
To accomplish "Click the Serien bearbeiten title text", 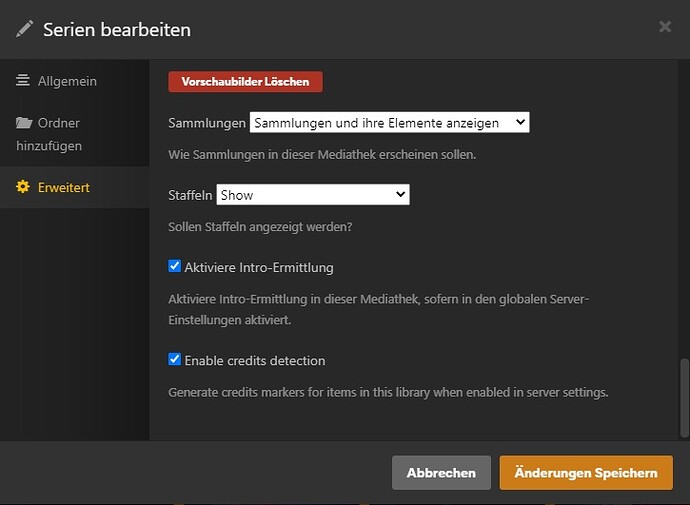I will tap(117, 30).
